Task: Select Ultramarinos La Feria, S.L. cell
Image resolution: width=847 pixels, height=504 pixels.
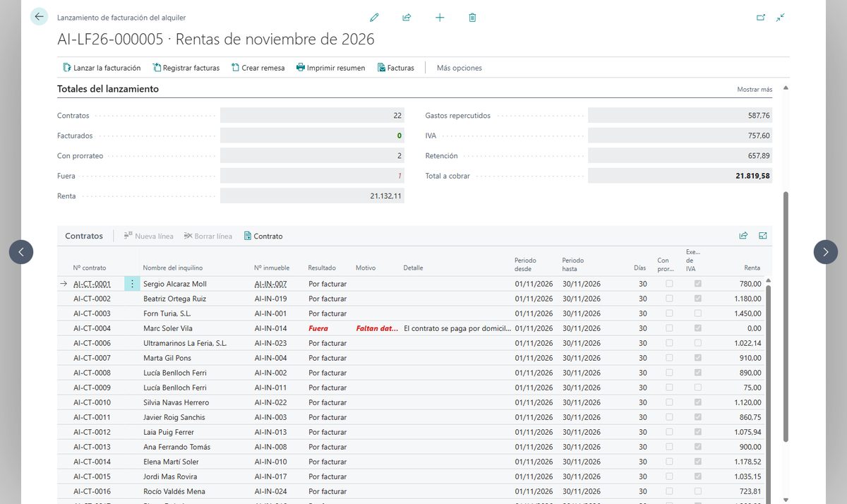Action: (185, 343)
